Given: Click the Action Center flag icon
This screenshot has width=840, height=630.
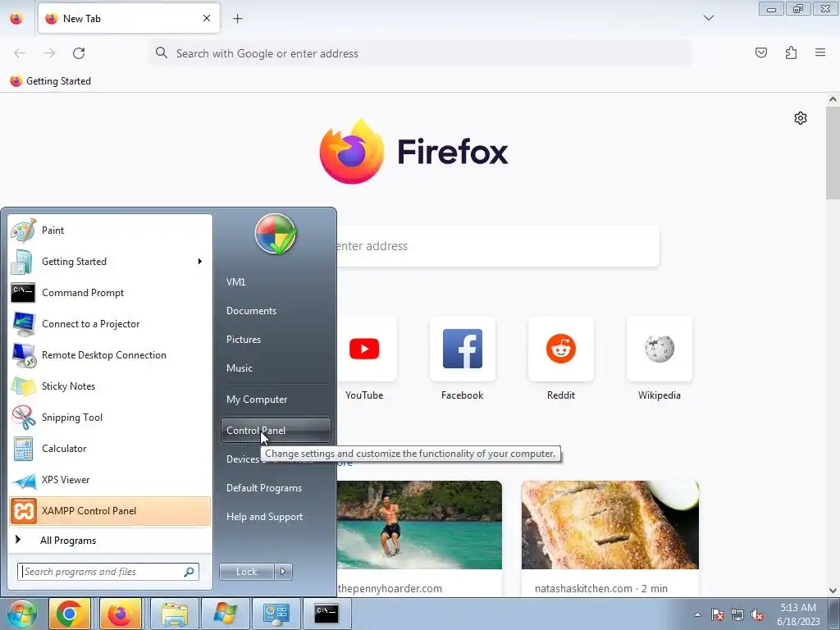Looking at the screenshot, I should pyautogui.click(x=718, y=614).
